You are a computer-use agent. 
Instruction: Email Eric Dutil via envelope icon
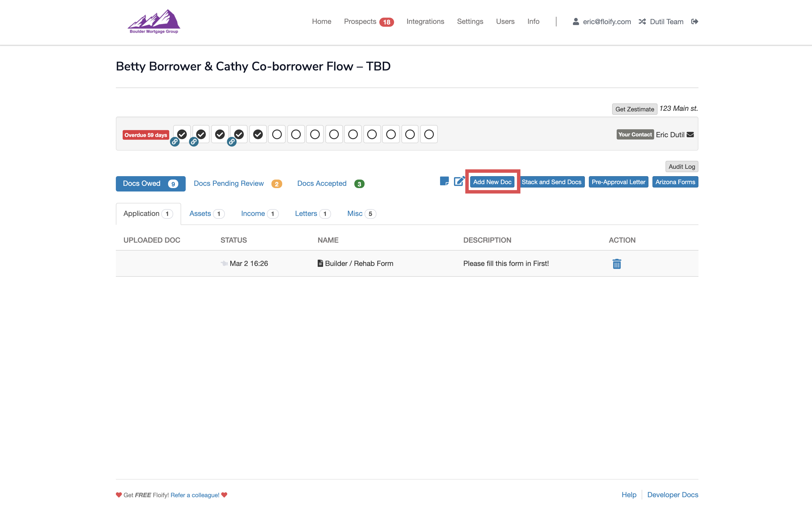click(690, 135)
